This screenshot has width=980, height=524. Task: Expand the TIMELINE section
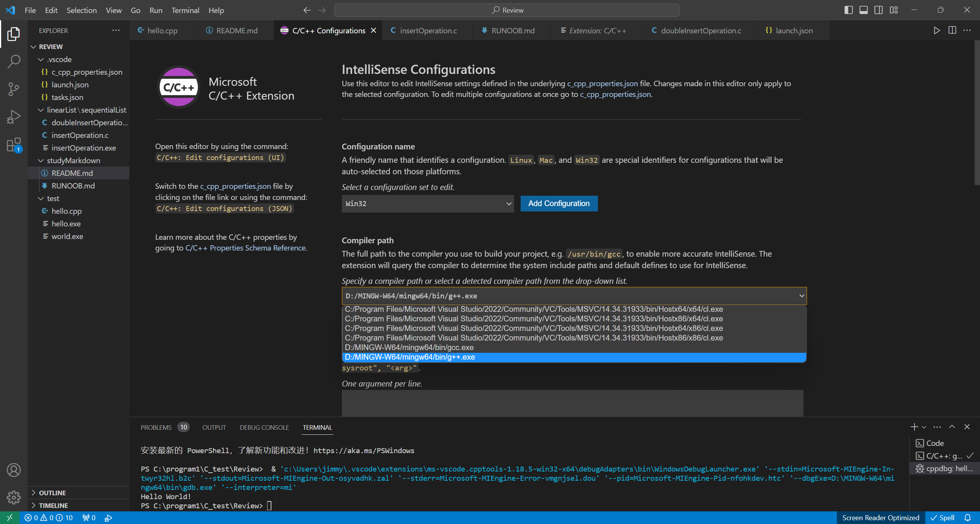(53, 505)
